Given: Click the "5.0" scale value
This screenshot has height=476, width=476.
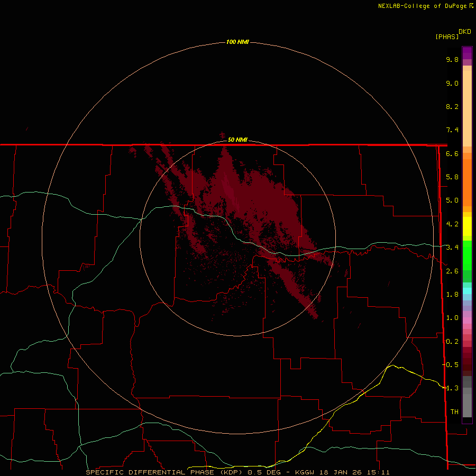Looking at the screenshot, I should 452,200.
